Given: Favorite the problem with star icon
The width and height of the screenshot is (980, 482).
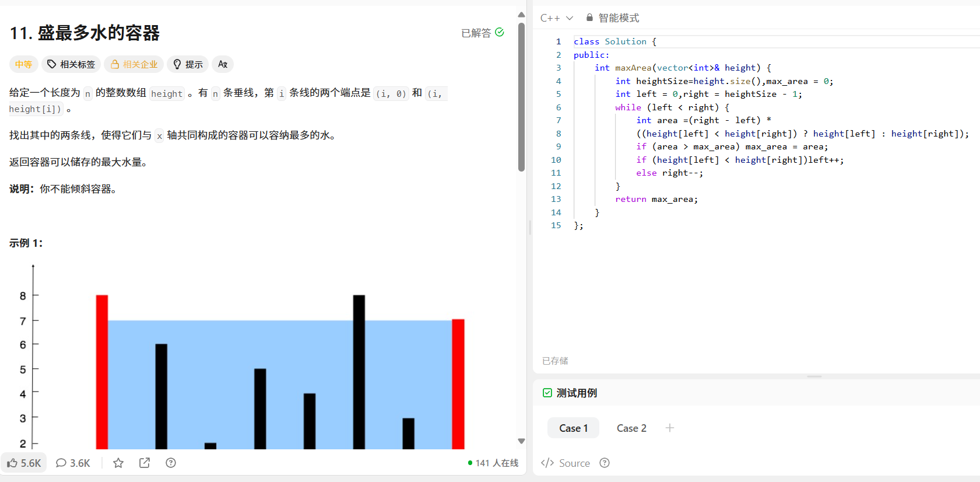Looking at the screenshot, I should point(118,463).
